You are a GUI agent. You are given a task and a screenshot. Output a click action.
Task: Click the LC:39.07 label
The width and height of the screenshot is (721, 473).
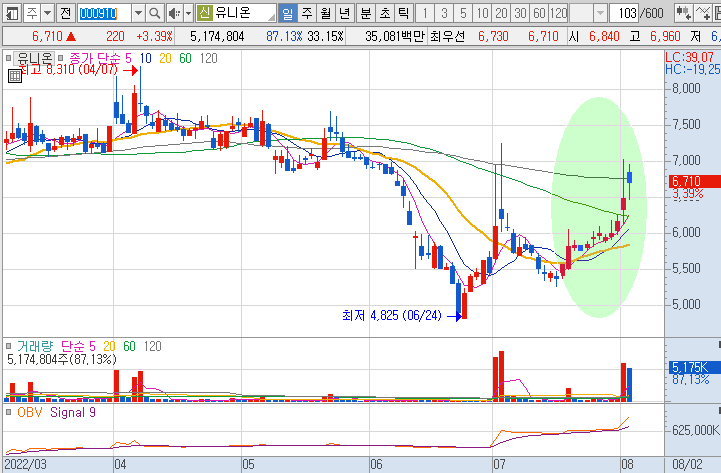690,57
